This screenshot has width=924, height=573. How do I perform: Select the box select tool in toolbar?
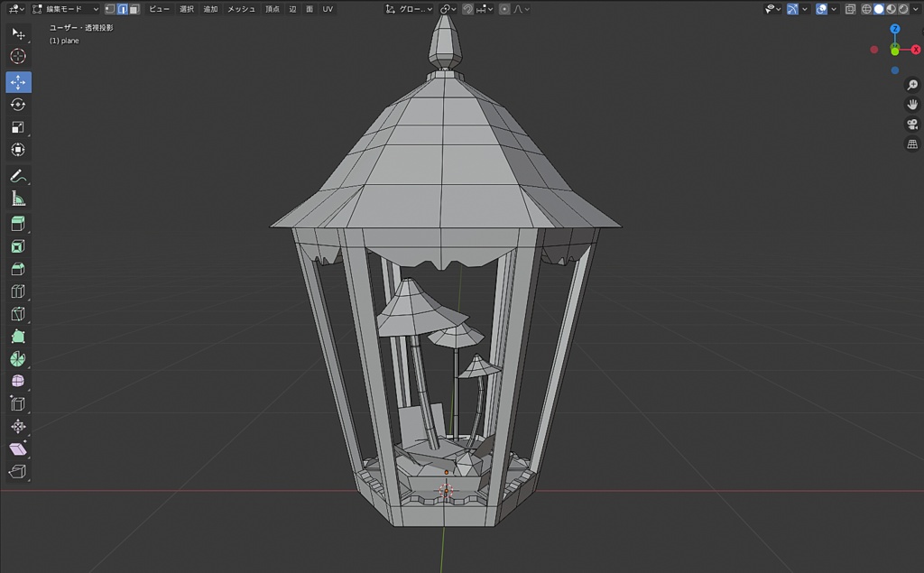18,33
